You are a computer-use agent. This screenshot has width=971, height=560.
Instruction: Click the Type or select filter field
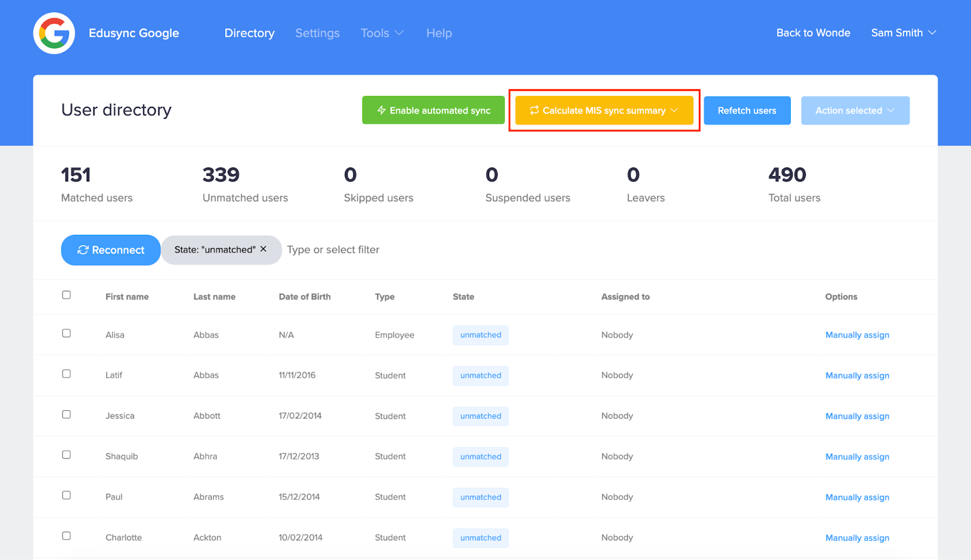coord(333,249)
